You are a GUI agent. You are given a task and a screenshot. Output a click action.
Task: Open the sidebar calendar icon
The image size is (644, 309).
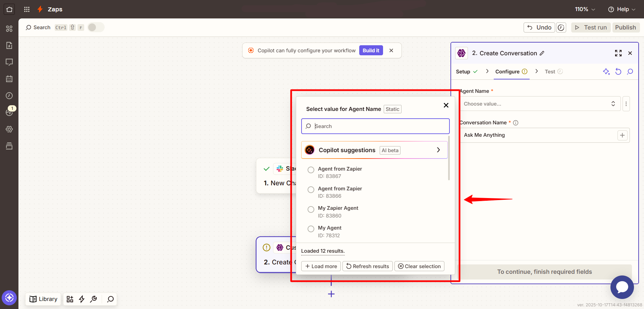tap(9, 79)
